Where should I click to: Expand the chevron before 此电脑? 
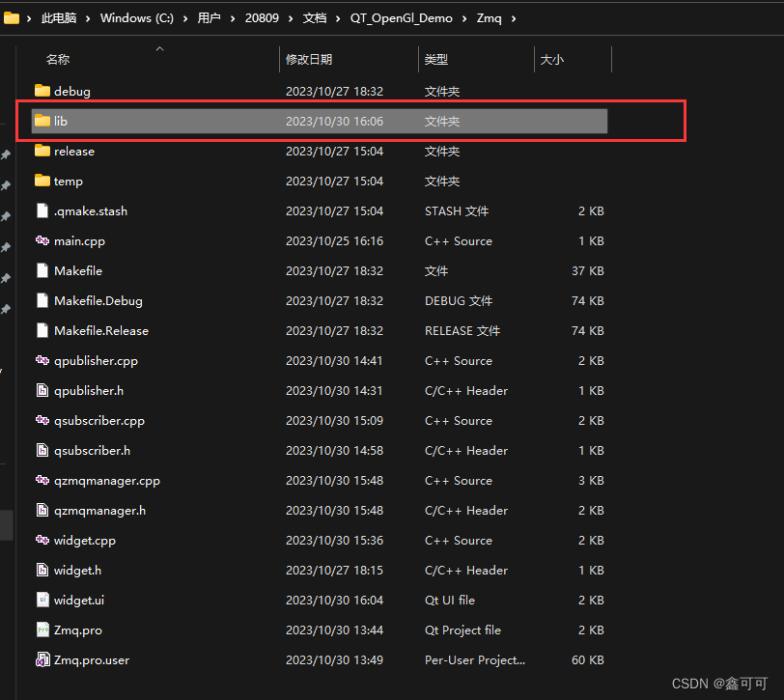click(x=29, y=19)
